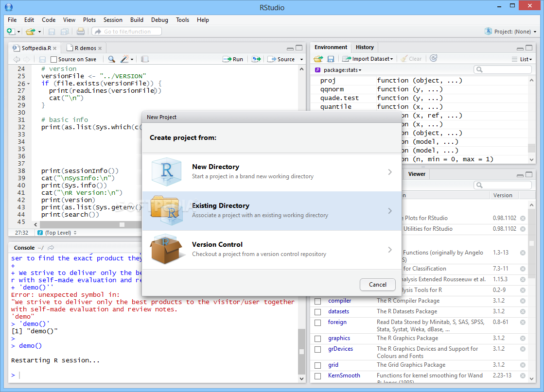Choose Version Control in New Project dialog

point(272,250)
